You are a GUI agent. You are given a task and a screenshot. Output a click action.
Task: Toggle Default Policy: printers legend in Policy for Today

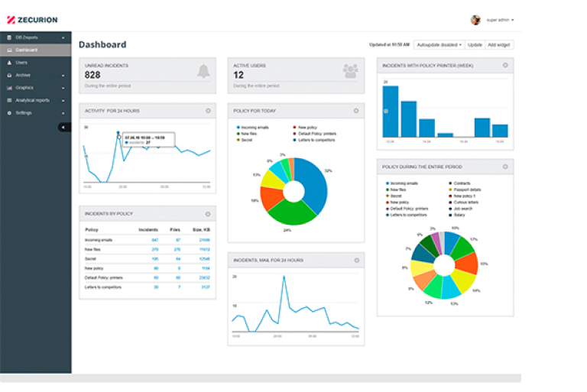pyautogui.click(x=314, y=134)
